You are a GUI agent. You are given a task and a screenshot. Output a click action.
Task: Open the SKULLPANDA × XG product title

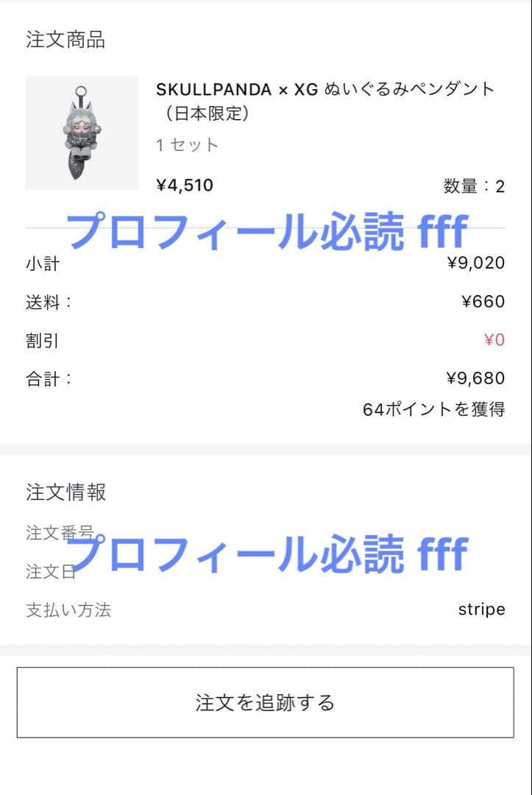pos(325,101)
